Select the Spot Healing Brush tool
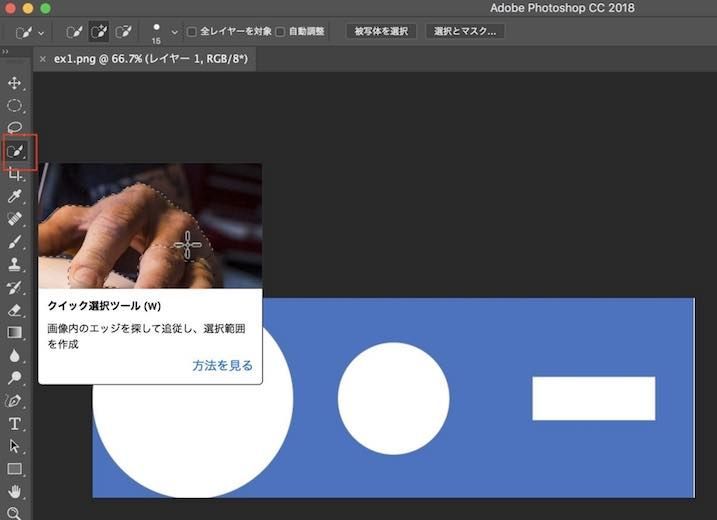717x520 pixels. [14, 219]
